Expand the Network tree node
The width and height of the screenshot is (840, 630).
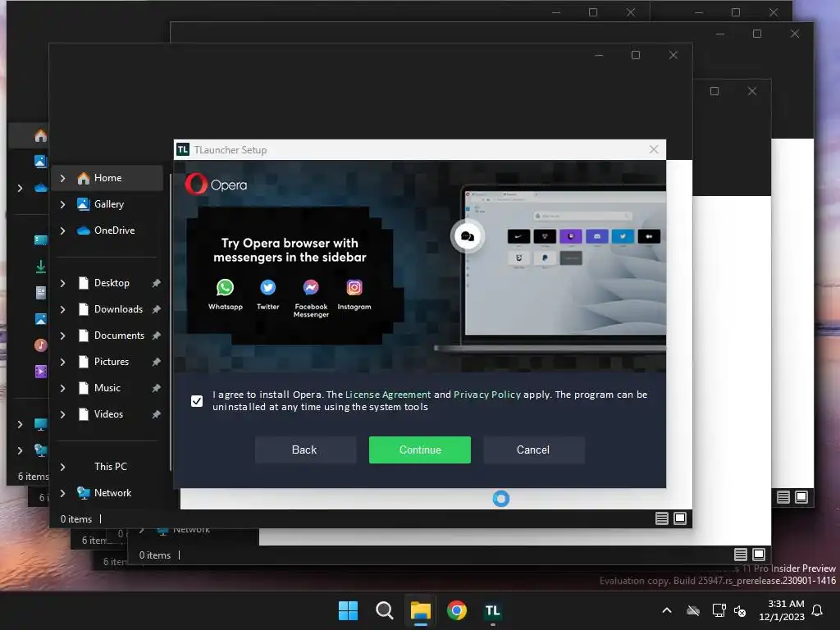click(x=62, y=493)
